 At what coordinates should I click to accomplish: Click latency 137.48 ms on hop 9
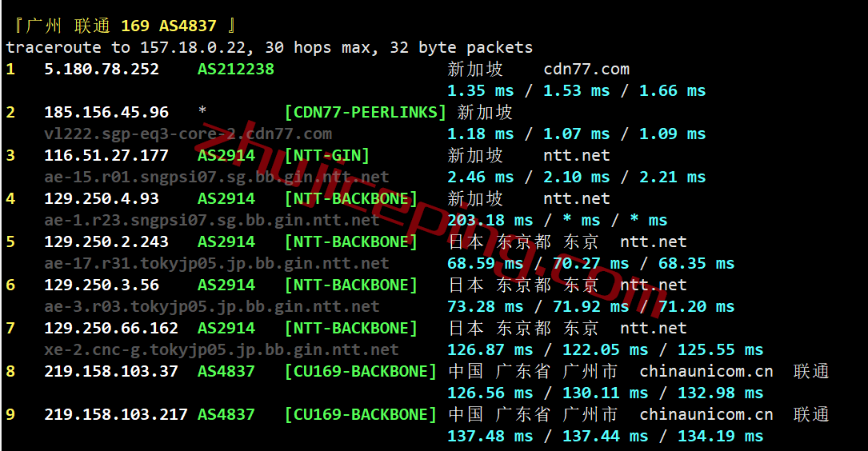point(490,436)
